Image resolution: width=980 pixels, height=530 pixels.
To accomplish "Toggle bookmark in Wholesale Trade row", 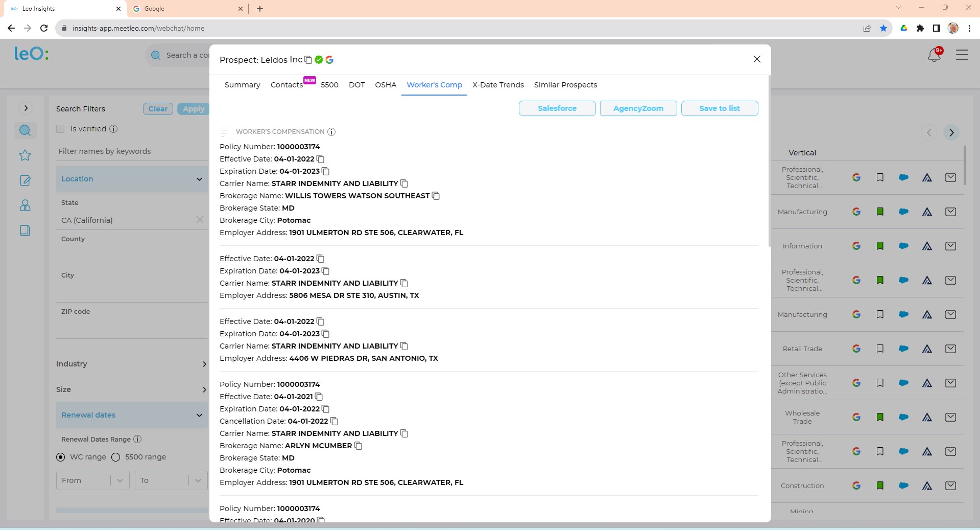I will (880, 417).
